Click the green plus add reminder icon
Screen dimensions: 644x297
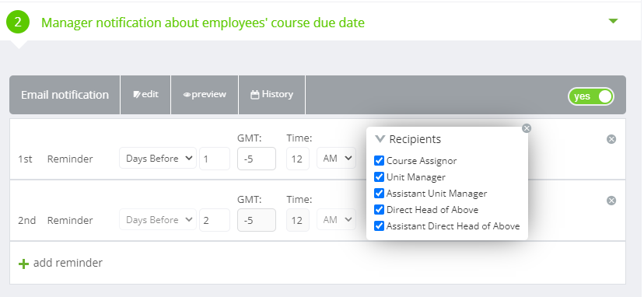point(24,264)
